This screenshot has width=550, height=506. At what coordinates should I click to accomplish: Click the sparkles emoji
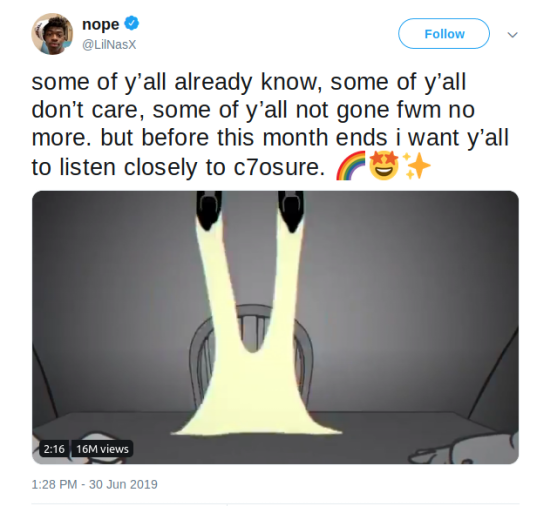pyautogui.click(x=416, y=166)
